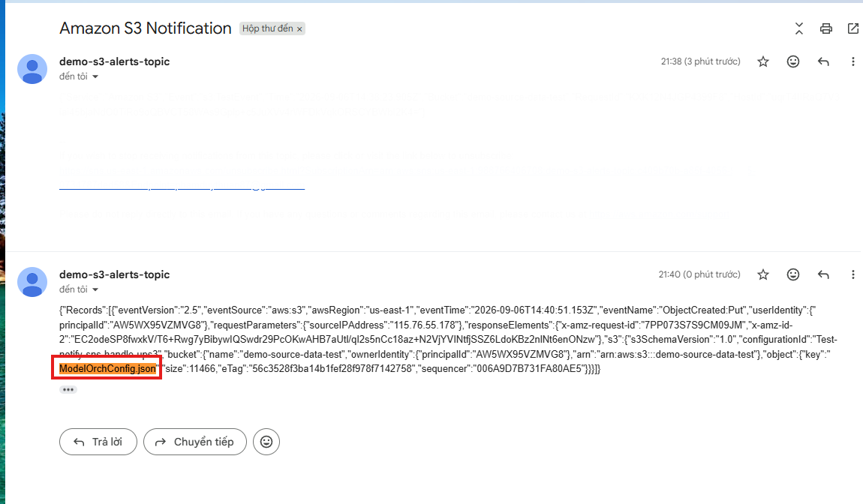Add emoji reaction to the 21:38 message
863x504 pixels.
(793, 61)
